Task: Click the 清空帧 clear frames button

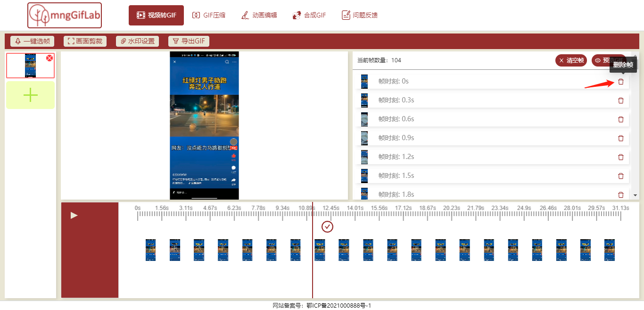Action: pos(571,60)
